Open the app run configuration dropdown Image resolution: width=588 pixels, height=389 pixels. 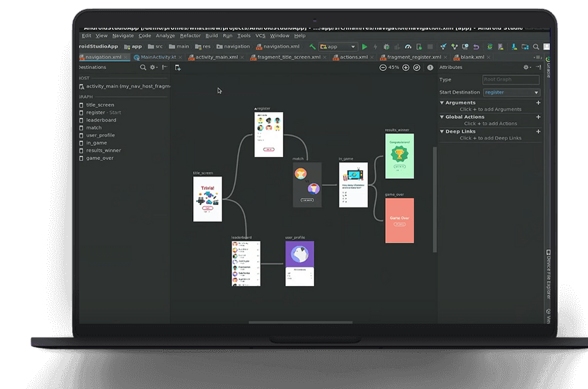(337, 47)
